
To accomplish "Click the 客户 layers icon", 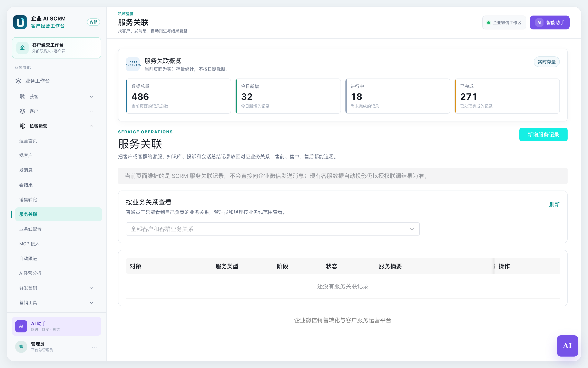I will (22, 111).
